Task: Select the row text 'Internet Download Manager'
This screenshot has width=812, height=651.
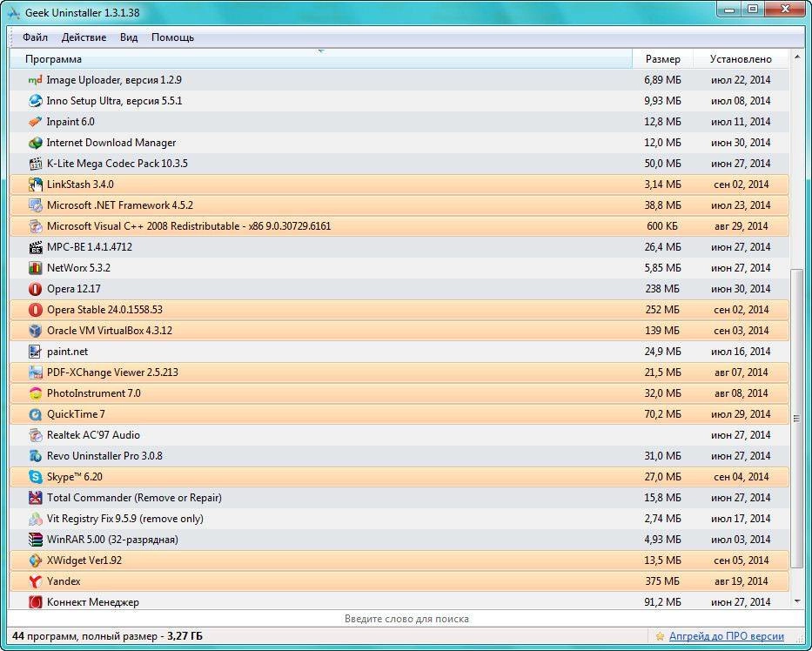Action: tap(111, 143)
